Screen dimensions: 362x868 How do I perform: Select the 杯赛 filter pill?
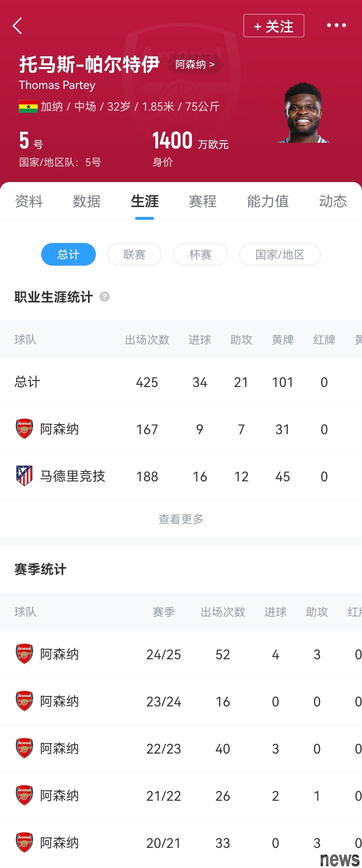click(200, 254)
